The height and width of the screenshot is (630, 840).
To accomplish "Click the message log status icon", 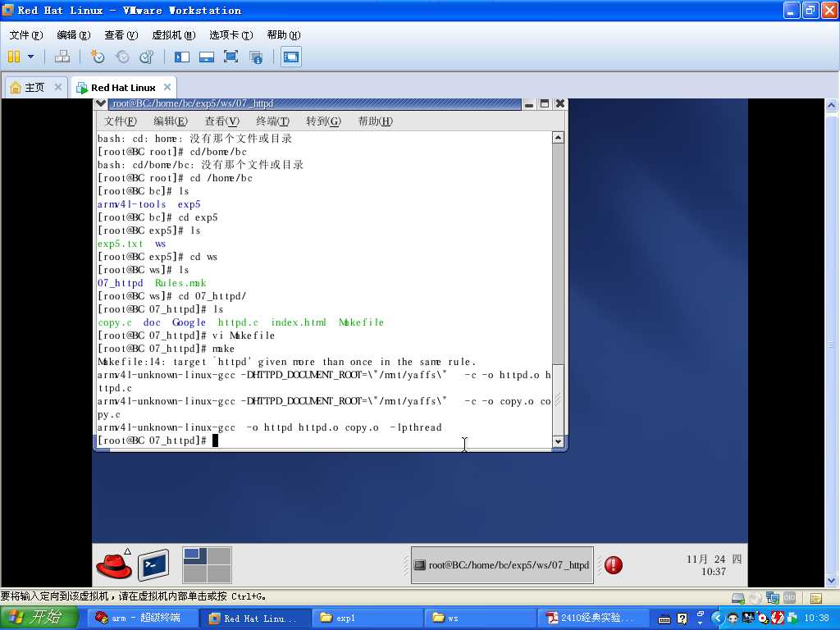I will (x=815, y=597).
